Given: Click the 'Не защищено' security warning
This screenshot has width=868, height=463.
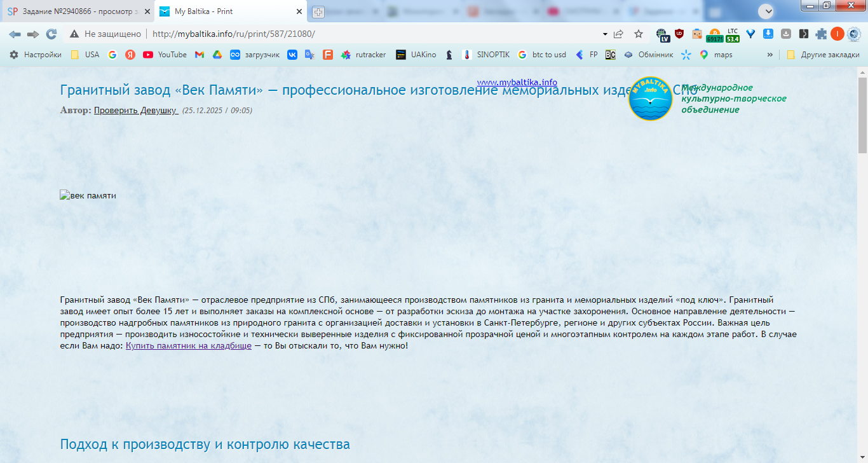Looking at the screenshot, I should tap(105, 34).
